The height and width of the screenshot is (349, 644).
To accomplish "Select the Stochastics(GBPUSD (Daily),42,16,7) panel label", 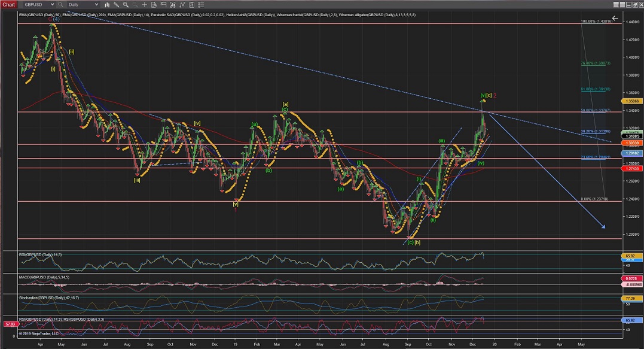I will [x=49, y=298].
